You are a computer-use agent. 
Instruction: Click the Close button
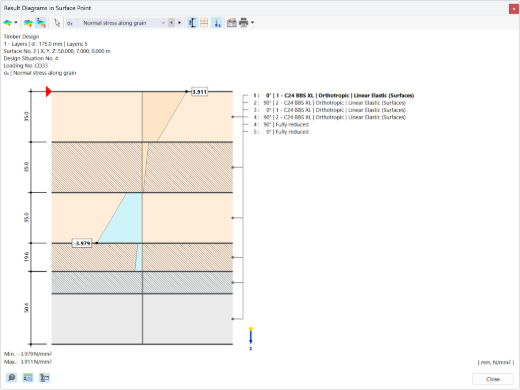[x=493, y=379]
